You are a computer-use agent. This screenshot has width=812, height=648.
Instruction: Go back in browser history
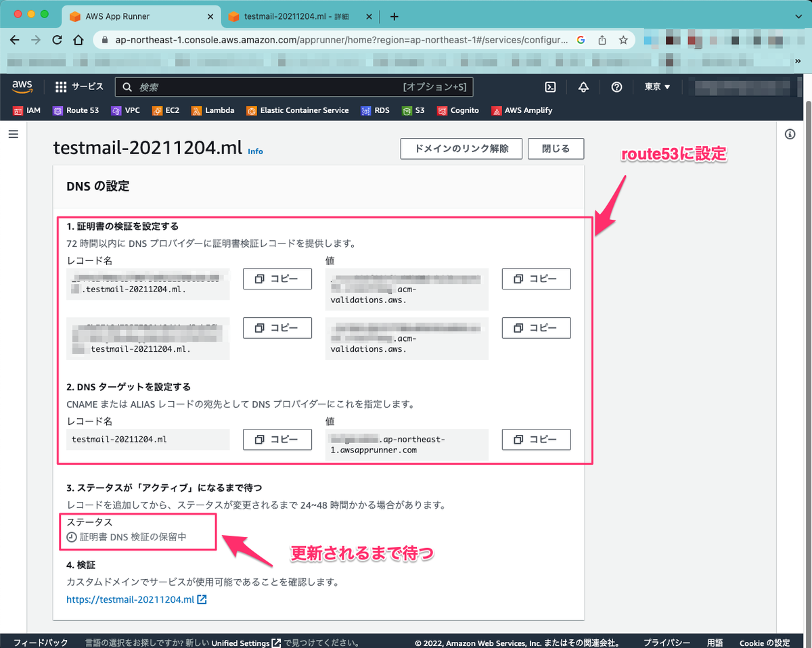[x=15, y=40]
